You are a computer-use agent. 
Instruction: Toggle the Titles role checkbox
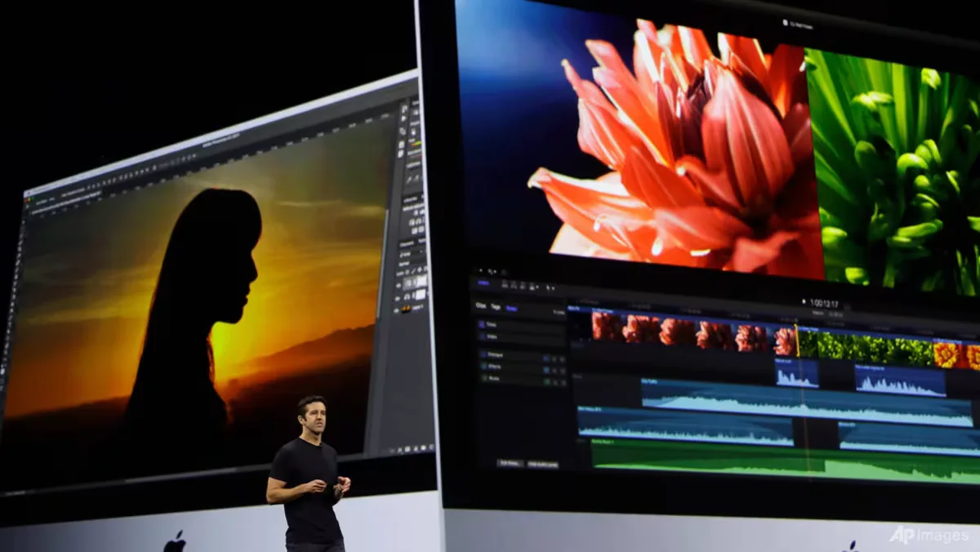click(x=481, y=324)
